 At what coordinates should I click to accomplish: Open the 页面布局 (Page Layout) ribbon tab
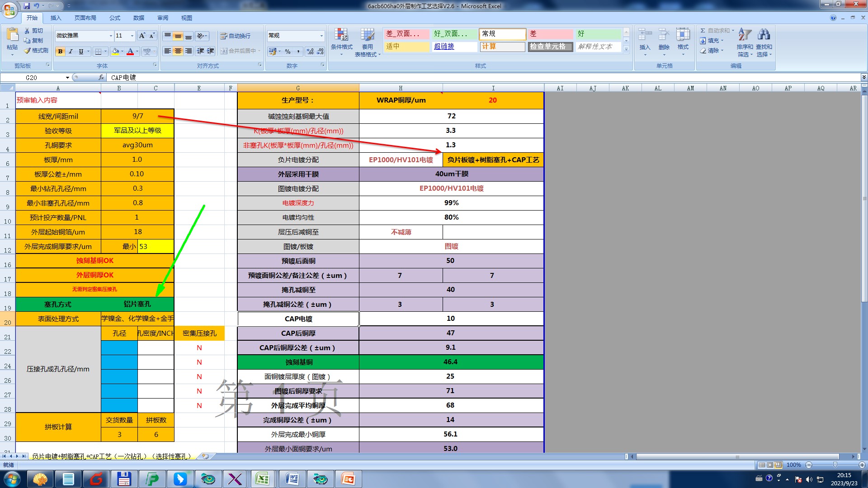point(85,18)
